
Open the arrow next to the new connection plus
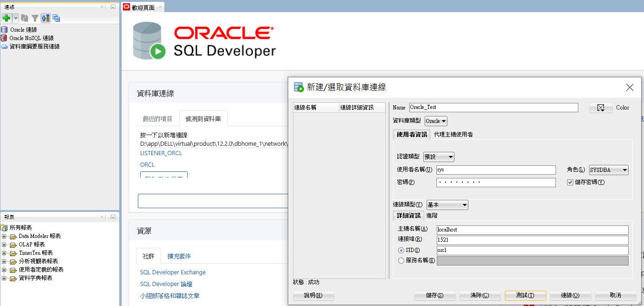click(x=16, y=18)
